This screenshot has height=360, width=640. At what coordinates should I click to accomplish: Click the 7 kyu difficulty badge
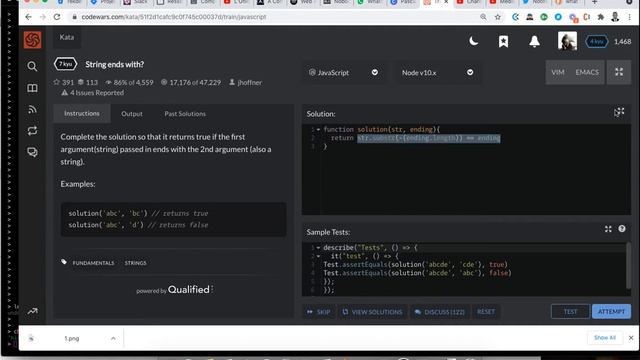pos(65,64)
